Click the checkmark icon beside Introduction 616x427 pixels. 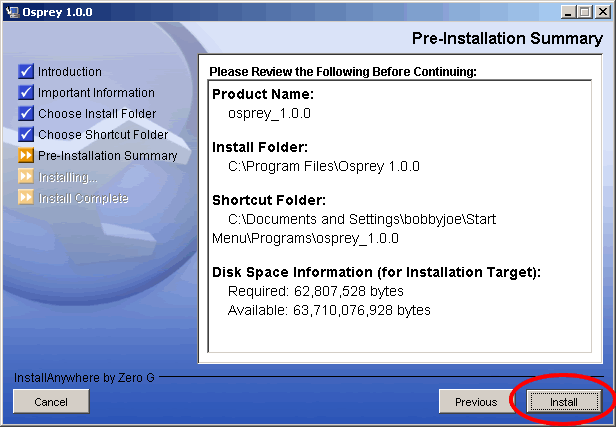pos(26,72)
